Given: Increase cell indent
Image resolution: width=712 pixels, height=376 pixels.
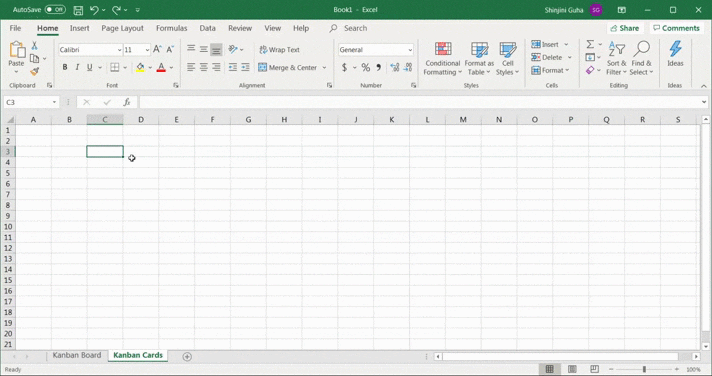Looking at the screenshot, I should (x=245, y=67).
